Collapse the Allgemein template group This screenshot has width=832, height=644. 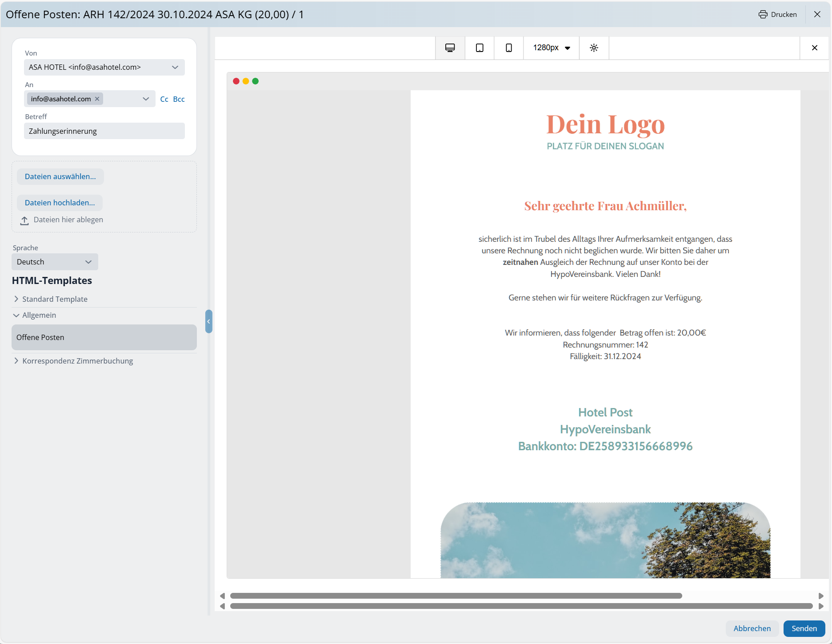[16, 315]
